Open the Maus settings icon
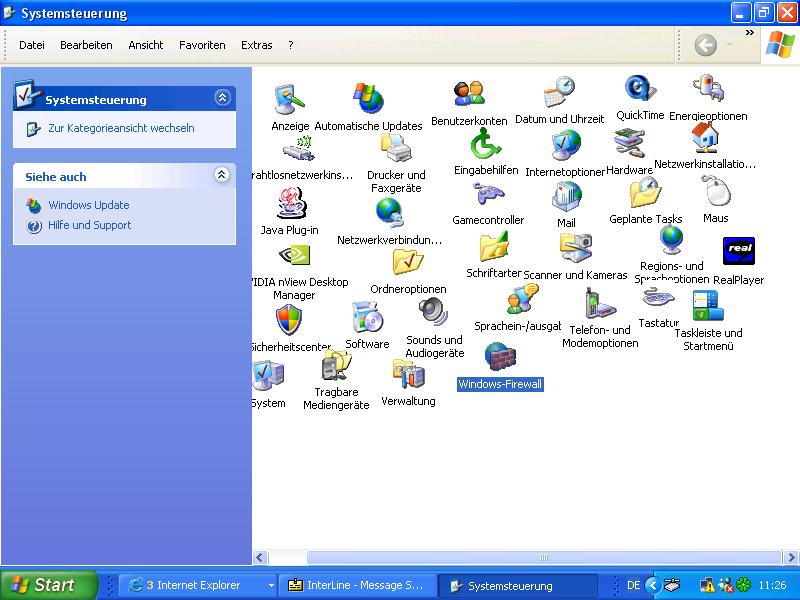This screenshot has width=800, height=600. pyautogui.click(x=715, y=191)
